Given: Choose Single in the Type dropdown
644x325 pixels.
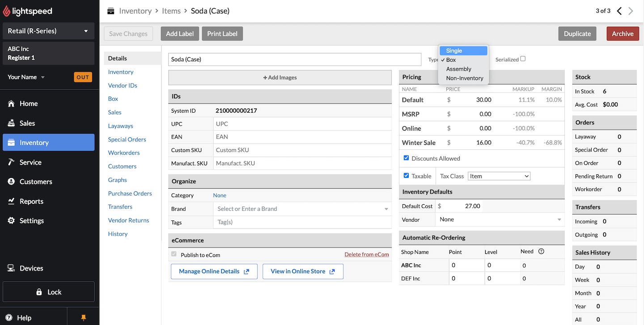Looking at the screenshot, I should (x=463, y=51).
